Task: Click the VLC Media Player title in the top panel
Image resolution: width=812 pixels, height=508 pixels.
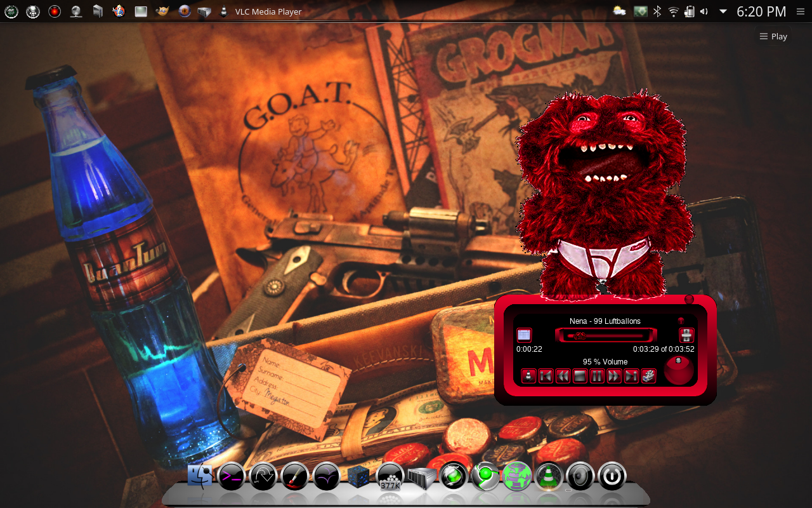Action: point(268,11)
